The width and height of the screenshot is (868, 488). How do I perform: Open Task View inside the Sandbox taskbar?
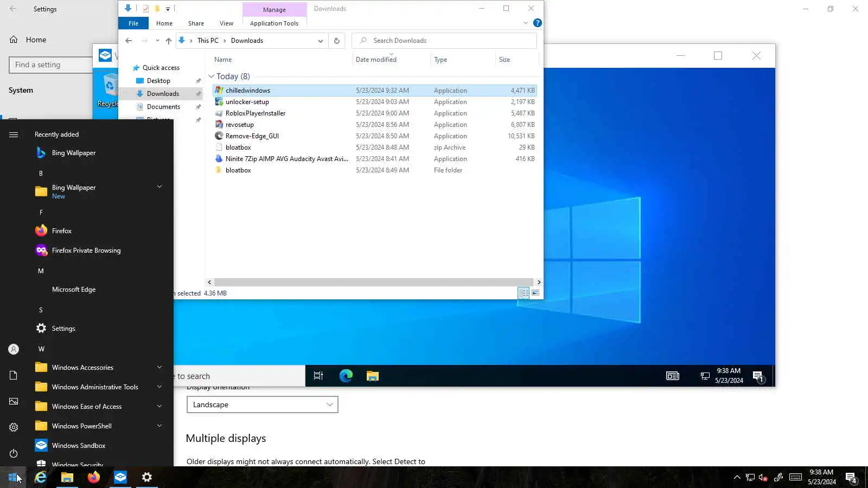coord(318,376)
